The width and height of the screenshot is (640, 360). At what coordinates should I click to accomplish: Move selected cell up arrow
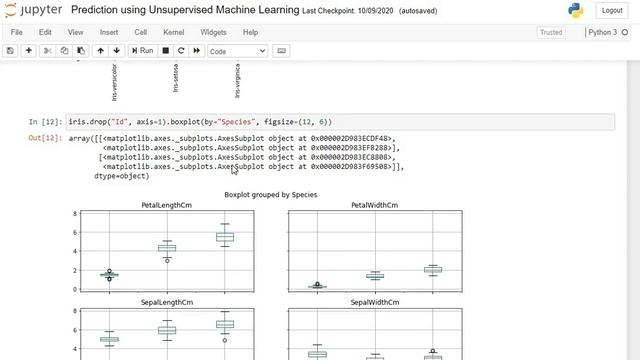tap(100, 51)
